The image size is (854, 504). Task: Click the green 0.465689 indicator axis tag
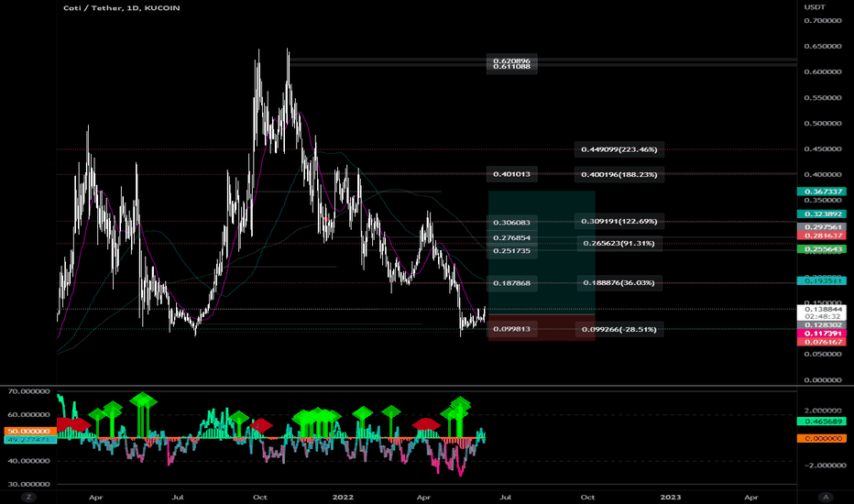(x=823, y=422)
